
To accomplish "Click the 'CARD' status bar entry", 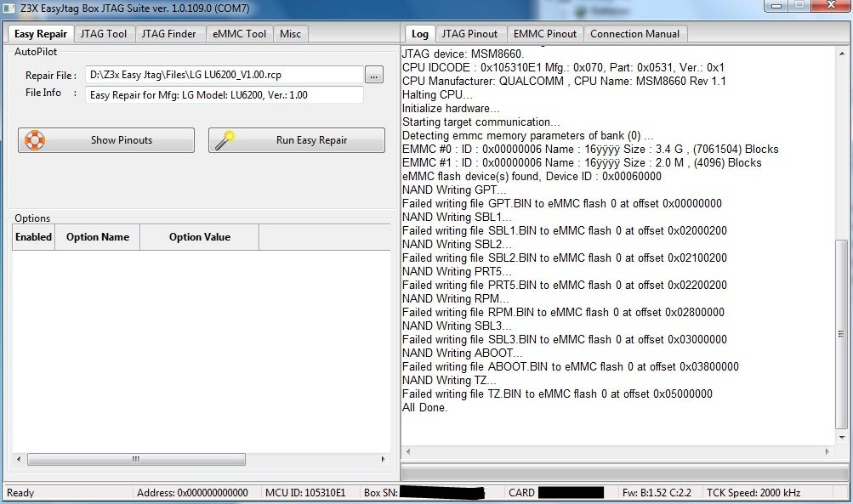I will pyautogui.click(x=521, y=493).
